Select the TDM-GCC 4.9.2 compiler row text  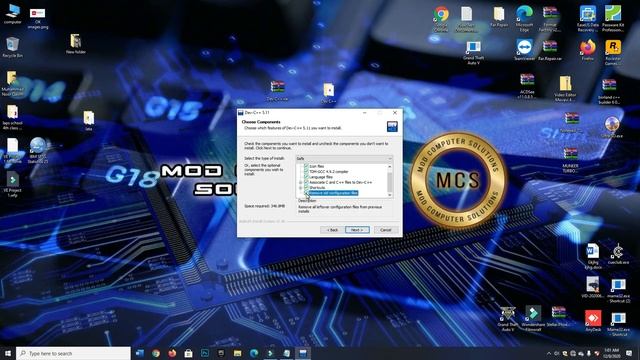329,171
